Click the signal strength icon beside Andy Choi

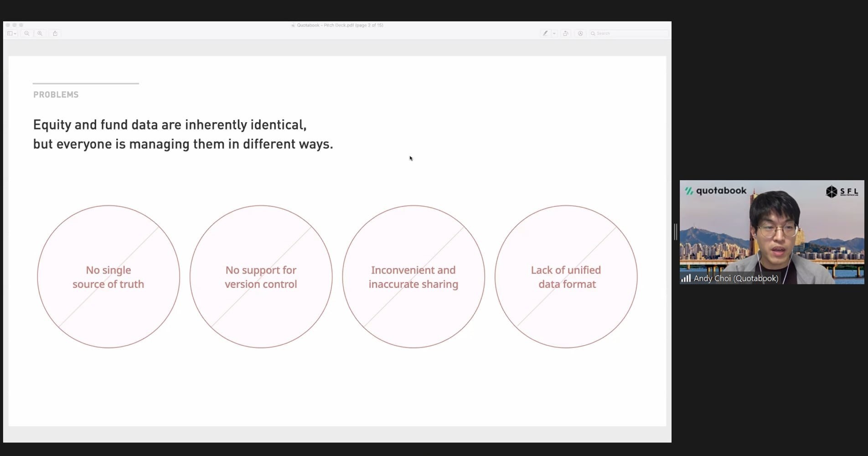click(686, 278)
